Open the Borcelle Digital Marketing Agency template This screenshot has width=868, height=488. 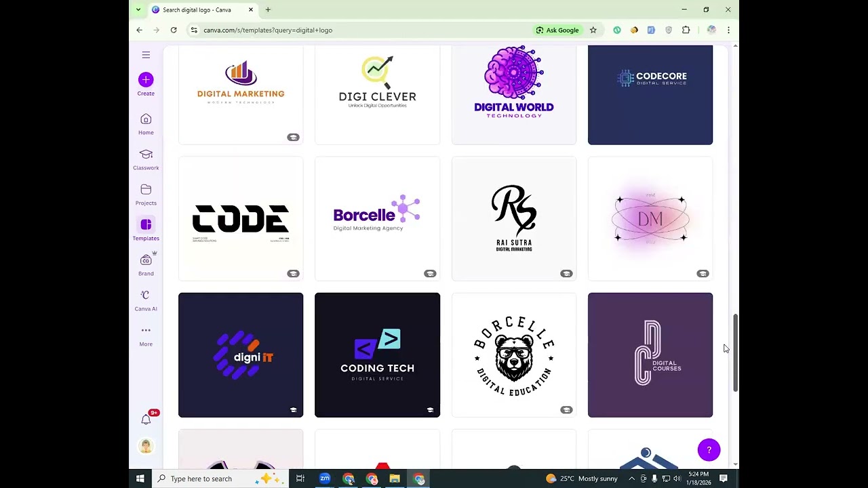[x=377, y=218]
